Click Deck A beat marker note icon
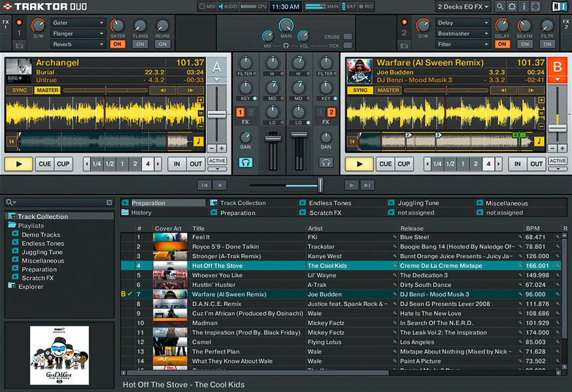The width and height of the screenshot is (572, 392). (198, 141)
